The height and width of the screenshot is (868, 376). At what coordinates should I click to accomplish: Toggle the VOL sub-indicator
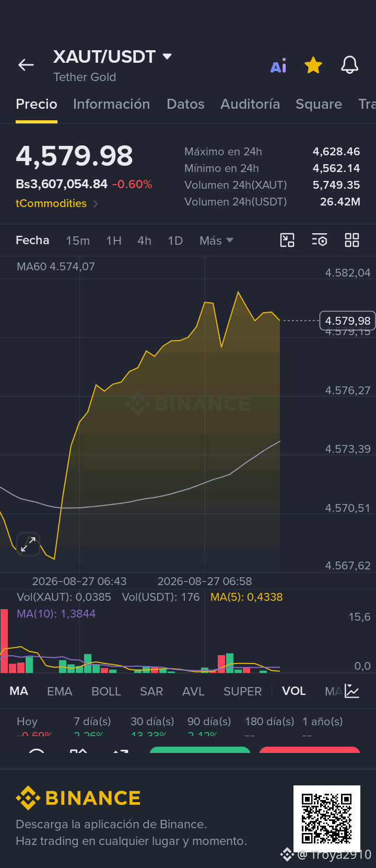[293, 691]
